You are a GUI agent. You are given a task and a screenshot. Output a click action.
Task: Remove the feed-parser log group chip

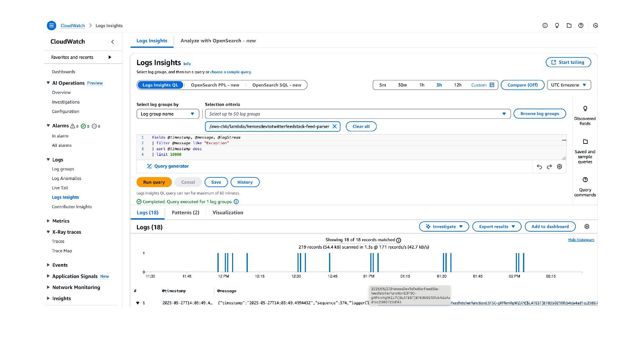tap(334, 126)
